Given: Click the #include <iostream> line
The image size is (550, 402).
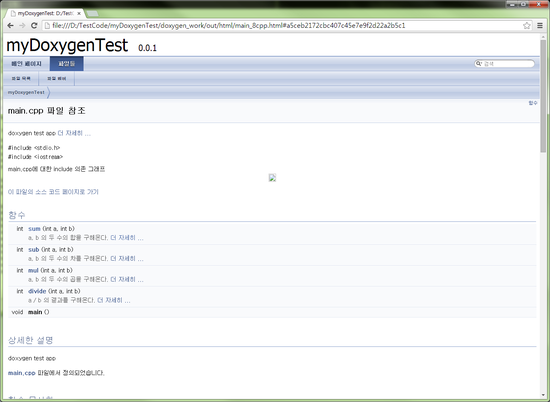Looking at the screenshot, I should [35, 157].
